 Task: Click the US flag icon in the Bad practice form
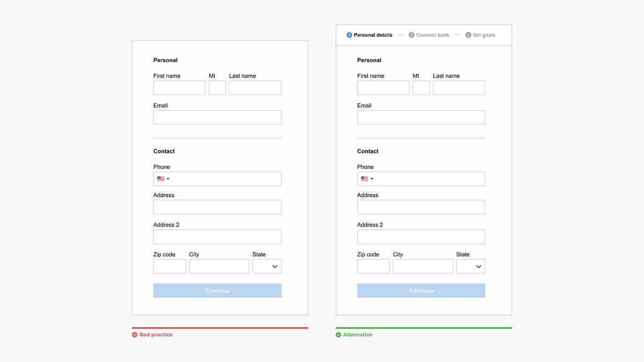(161, 179)
